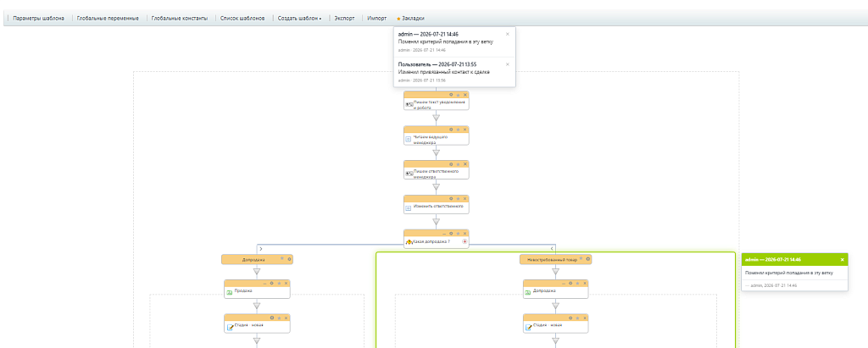Bookmark the 'Изменить ответственного' block with star

(459, 198)
